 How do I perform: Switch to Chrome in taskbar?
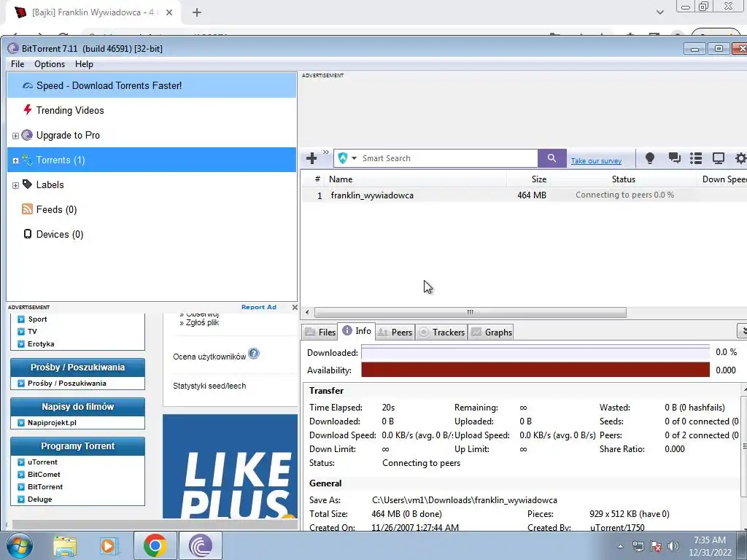pyautogui.click(x=155, y=545)
